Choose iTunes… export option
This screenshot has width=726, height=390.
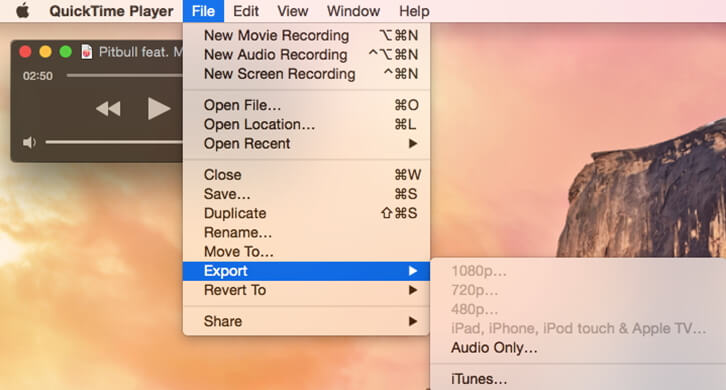578,379
